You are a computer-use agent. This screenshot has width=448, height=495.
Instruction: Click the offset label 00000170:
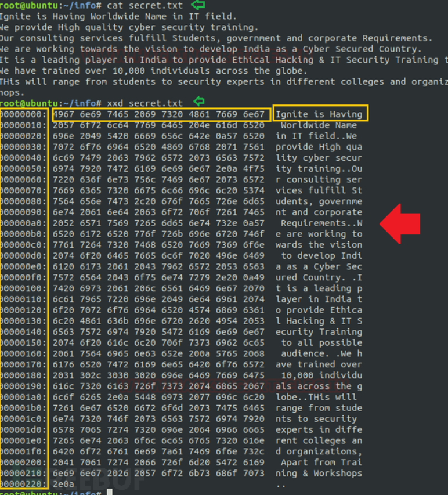23,364
